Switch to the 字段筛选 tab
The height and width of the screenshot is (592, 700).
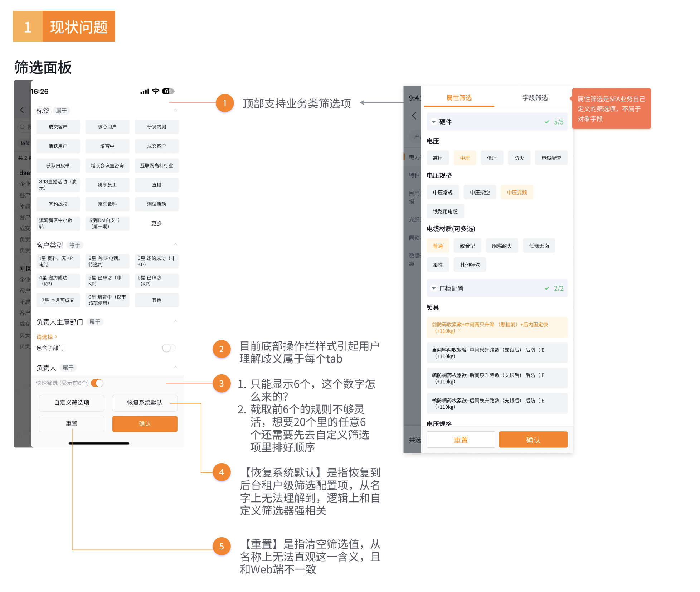pos(535,98)
